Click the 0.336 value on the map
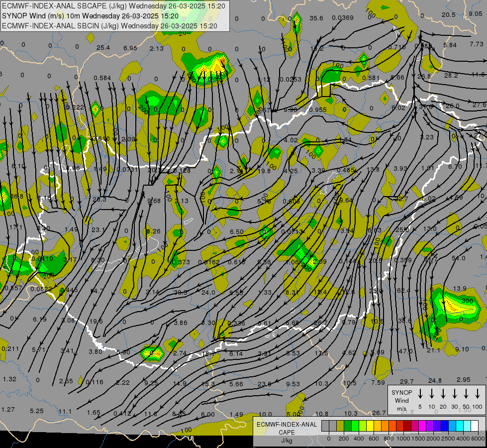Viewport: 487px width, 448px height. tap(236, 324)
